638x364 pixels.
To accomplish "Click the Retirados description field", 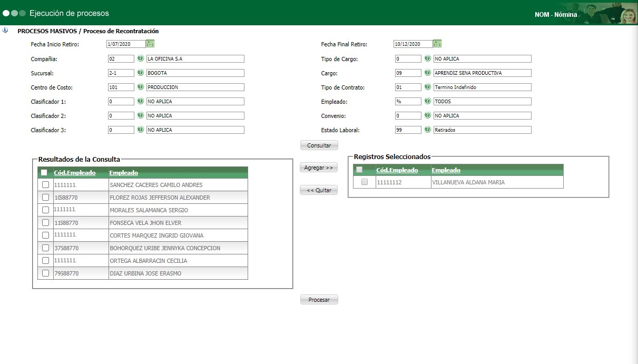I will 483,130.
